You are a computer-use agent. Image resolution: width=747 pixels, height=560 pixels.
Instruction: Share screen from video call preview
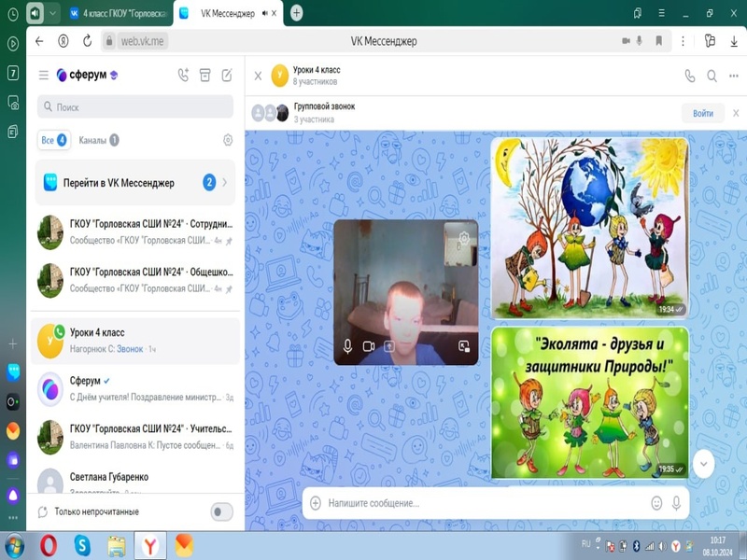(x=389, y=346)
